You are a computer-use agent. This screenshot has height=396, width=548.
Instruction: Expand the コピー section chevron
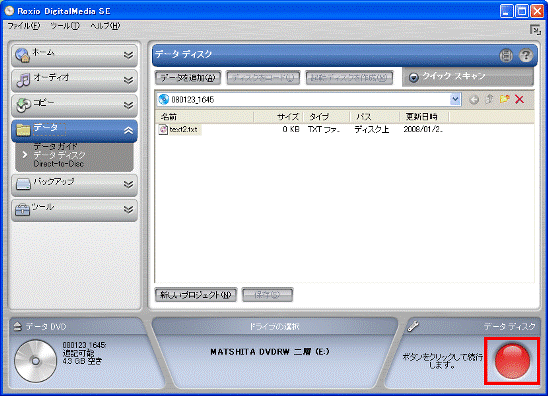coord(128,105)
